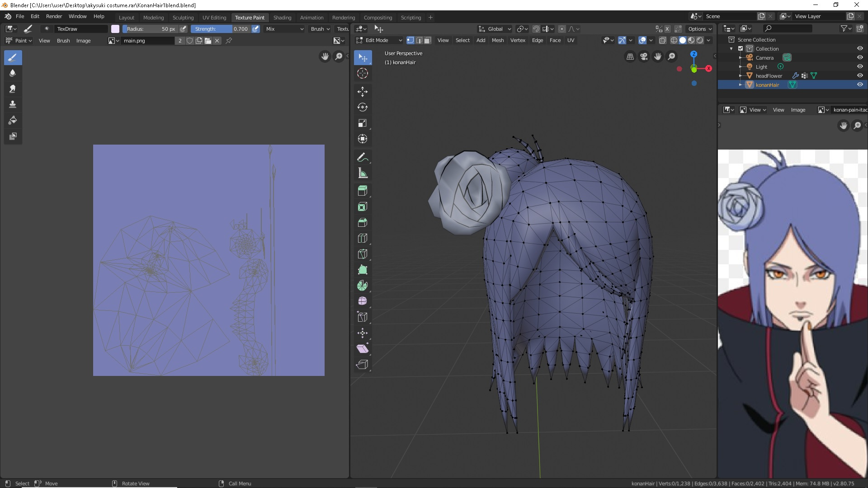This screenshot has height=488, width=868.
Task: Activate the Shear tool
Action: (363, 349)
